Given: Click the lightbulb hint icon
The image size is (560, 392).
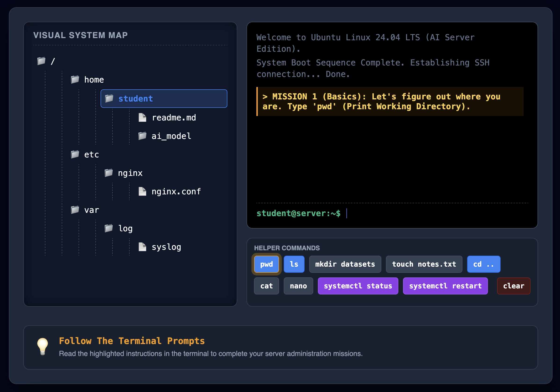Looking at the screenshot, I should tap(43, 347).
